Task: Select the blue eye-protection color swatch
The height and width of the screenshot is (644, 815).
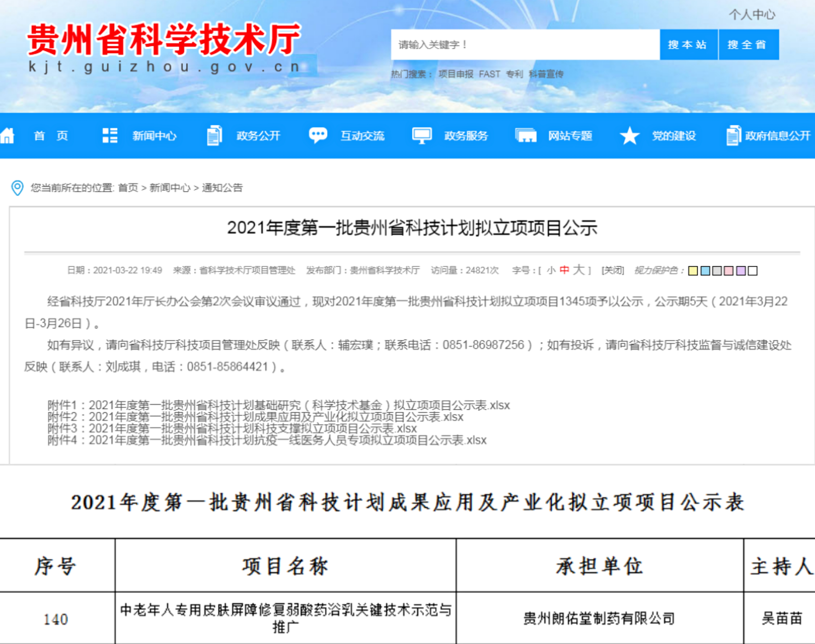Action: [705, 271]
